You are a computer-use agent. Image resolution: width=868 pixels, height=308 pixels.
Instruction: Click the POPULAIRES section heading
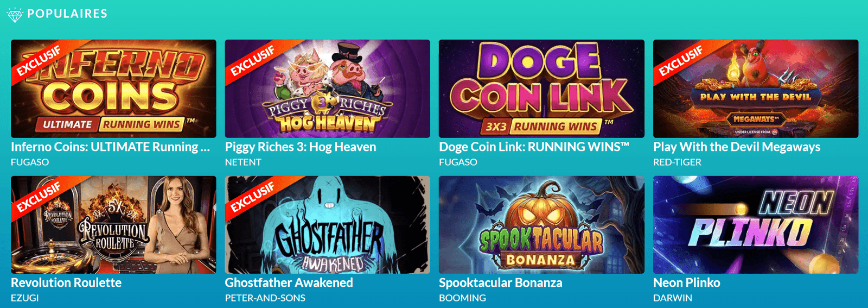click(67, 14)
